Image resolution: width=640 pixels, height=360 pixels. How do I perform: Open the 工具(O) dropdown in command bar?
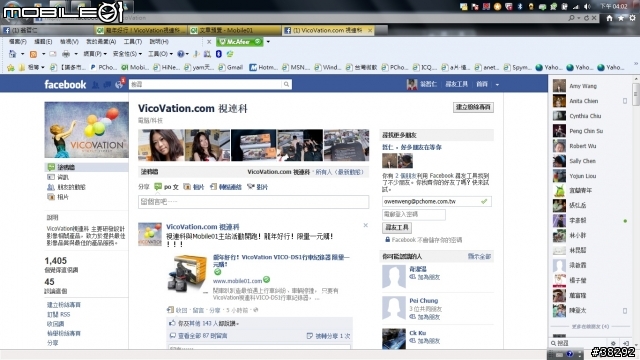160,54
